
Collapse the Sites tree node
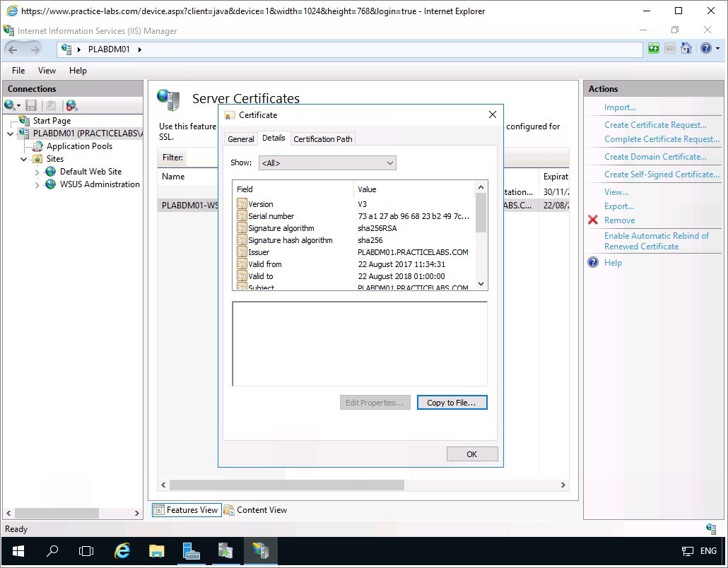[23, 160]
